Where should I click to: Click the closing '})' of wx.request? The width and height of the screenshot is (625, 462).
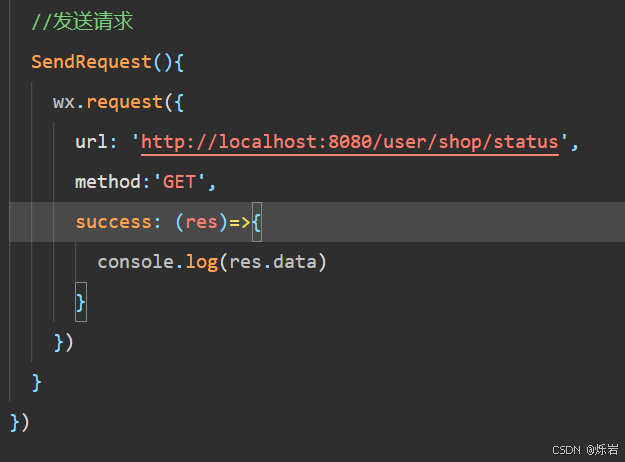(x=64, y=342)
